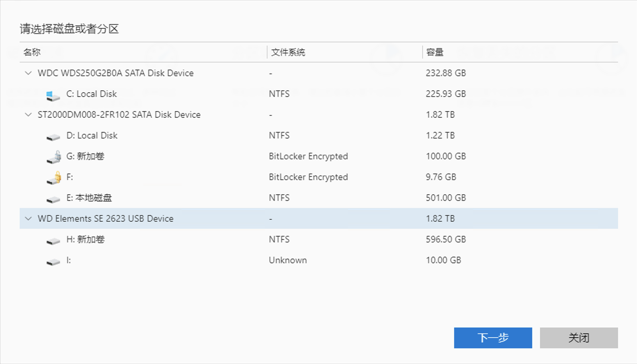Click the H: 新加卷 drive icon

point(53,241)
